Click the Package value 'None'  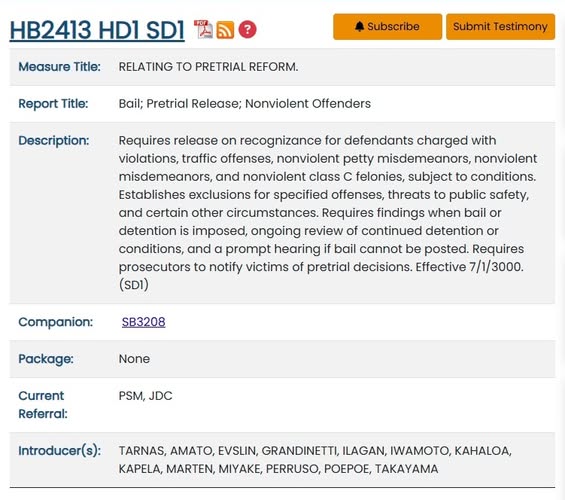134,359
